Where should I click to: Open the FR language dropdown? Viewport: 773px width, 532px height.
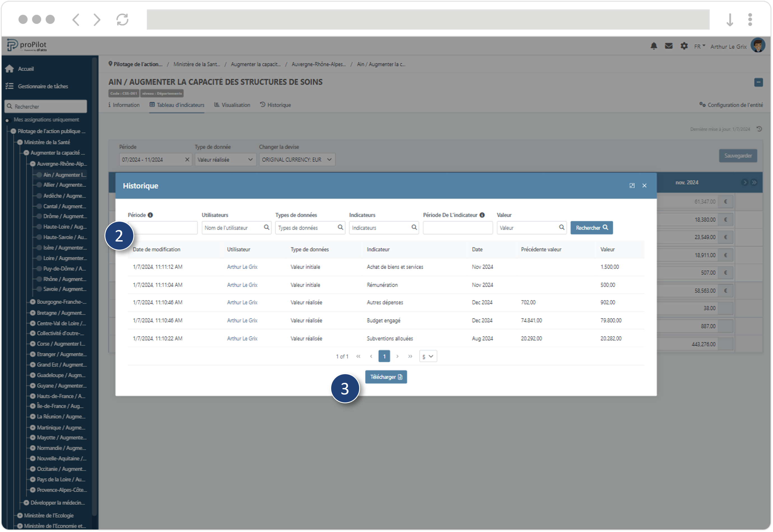[x=700, y=46]
